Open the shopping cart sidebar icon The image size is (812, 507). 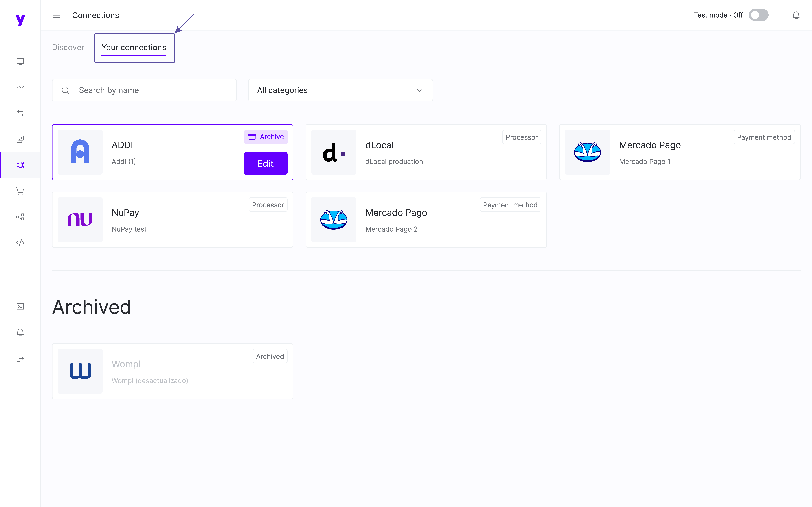click(x=20, y=191)
